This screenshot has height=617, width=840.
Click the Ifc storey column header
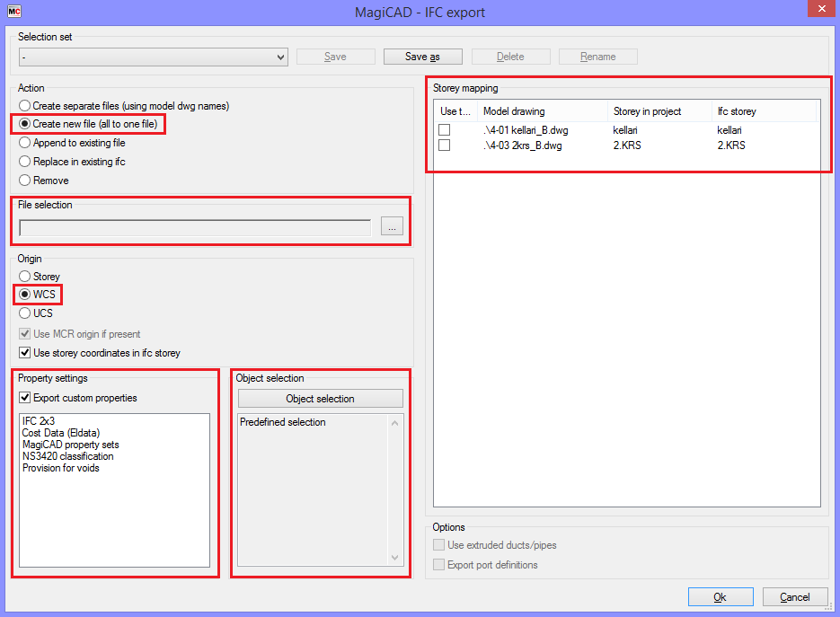pos(764,111)
